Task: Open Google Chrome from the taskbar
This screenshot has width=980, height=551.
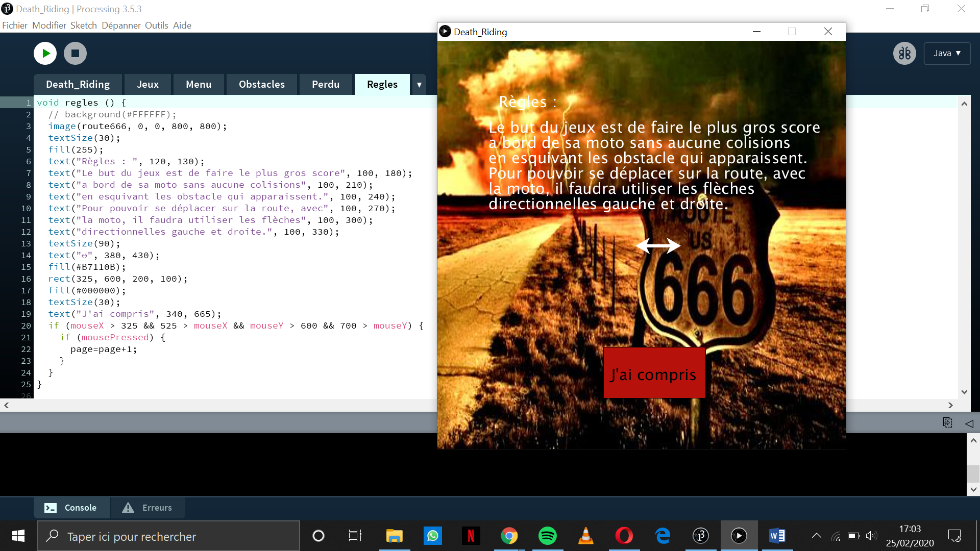Action: (509, 536)
